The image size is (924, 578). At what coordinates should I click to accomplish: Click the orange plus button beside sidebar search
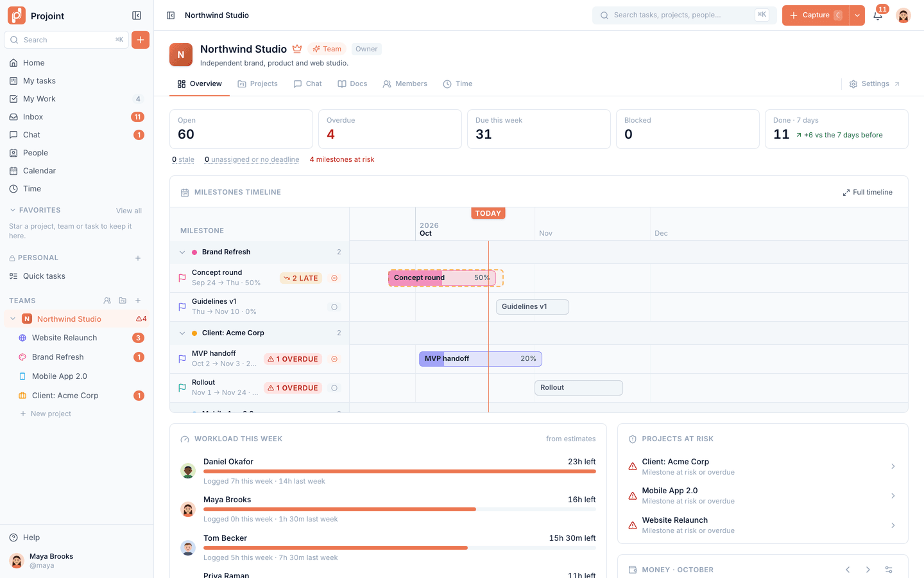pyautogui.click(x=141, y=40)
